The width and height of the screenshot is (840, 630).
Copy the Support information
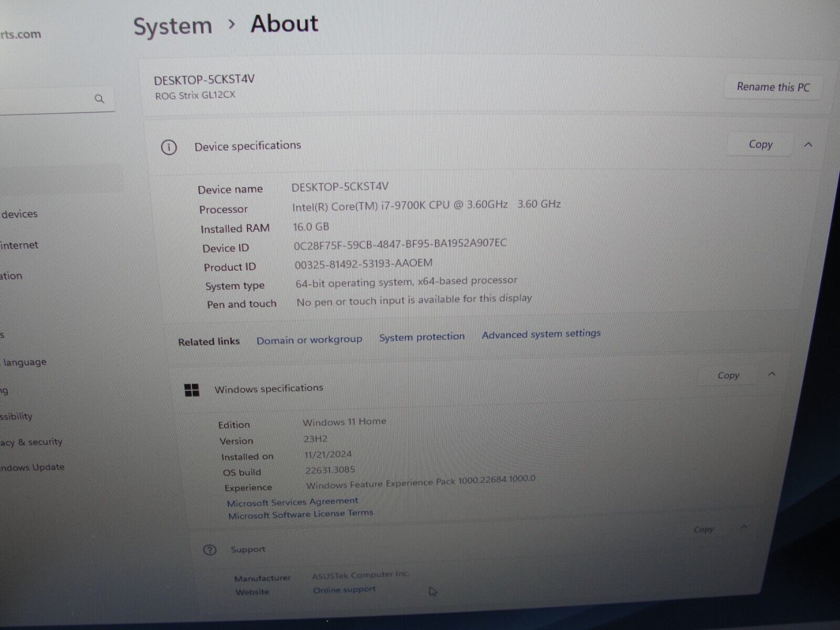[703, 529]
